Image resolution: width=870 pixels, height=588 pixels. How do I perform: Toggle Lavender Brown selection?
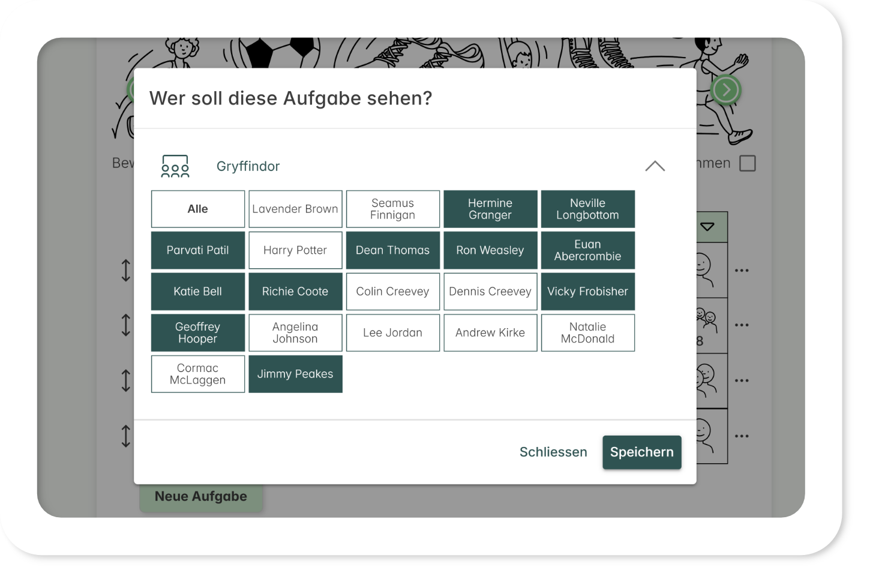(x=295, y=209)
